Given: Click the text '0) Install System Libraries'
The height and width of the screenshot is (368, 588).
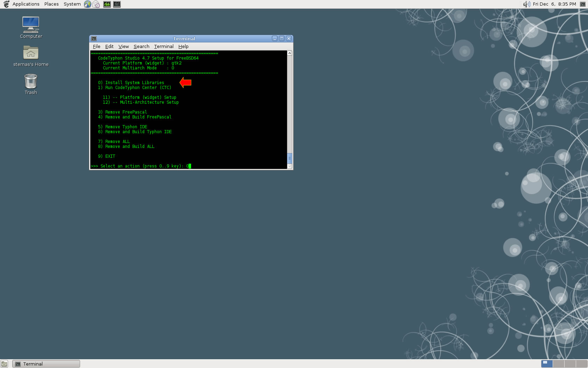Looking at the screenshot, I should 131,83.
